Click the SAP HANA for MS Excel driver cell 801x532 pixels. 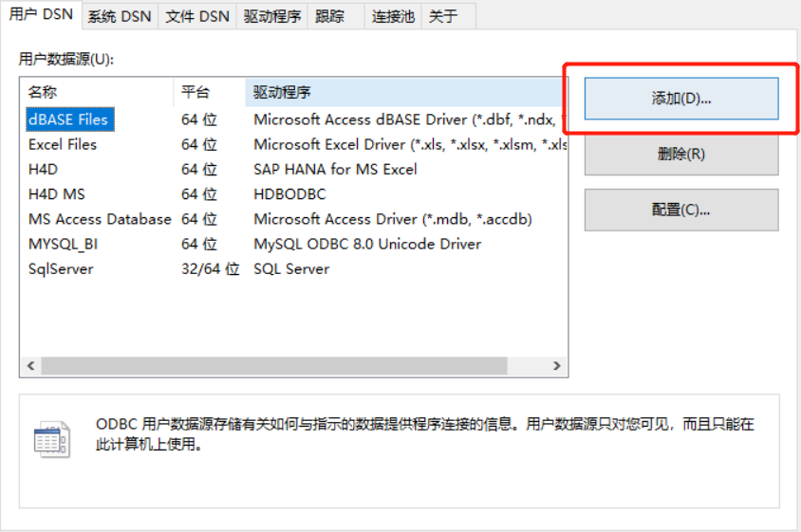pyautogui.click(x=335, y=170)
